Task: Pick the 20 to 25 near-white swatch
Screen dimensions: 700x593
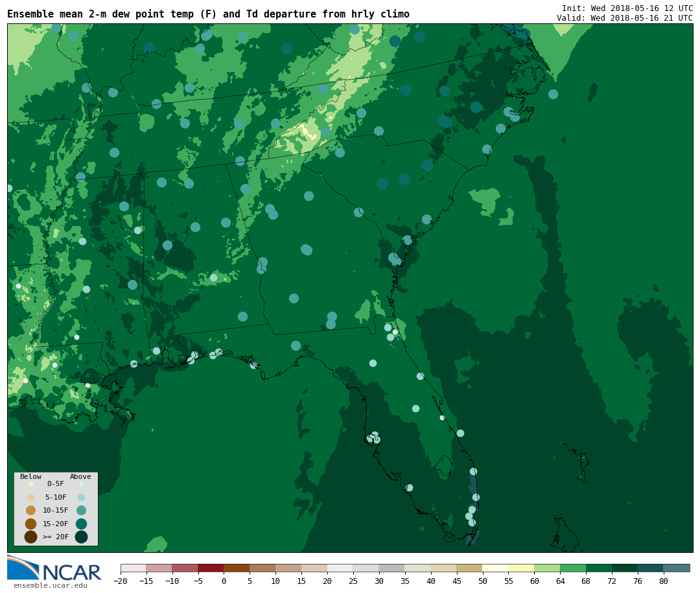Action: click(340, 568)
